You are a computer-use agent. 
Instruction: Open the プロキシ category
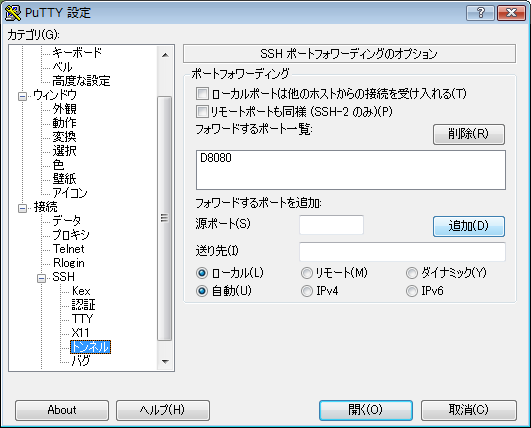[x=71, y=235]
